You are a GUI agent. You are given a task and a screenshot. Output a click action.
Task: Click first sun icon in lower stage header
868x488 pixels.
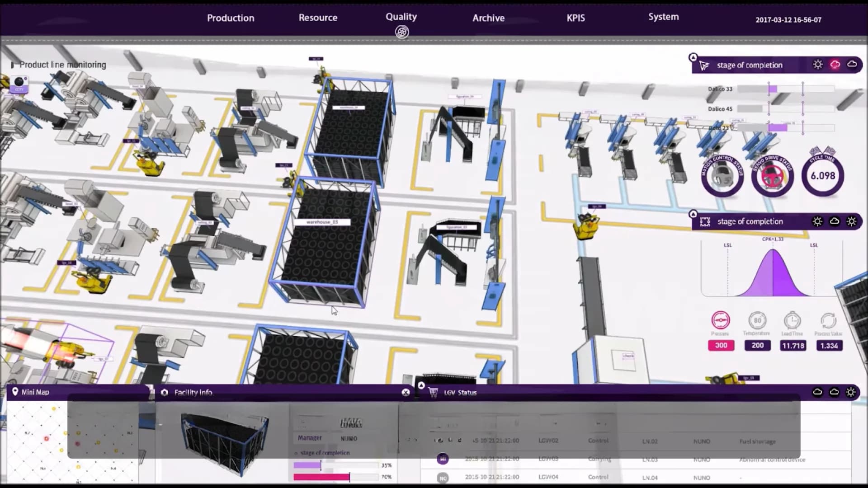817,221
